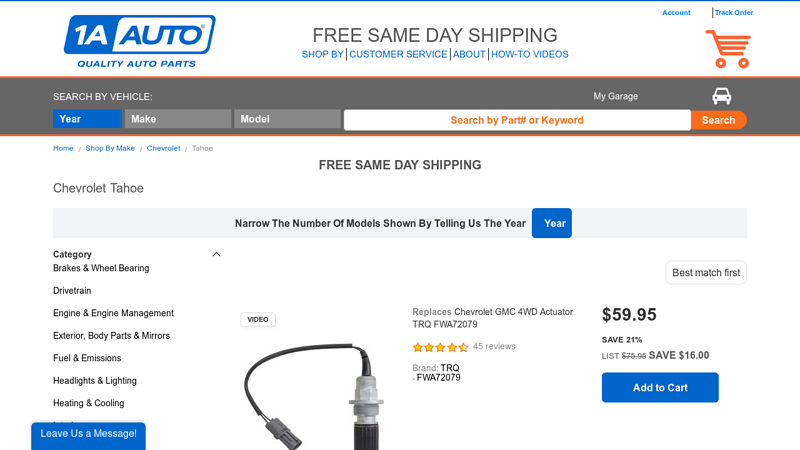Open the Make vehicle dropdown
The image size is (800, 450).
pyautogui.click(x=177, y=119)
